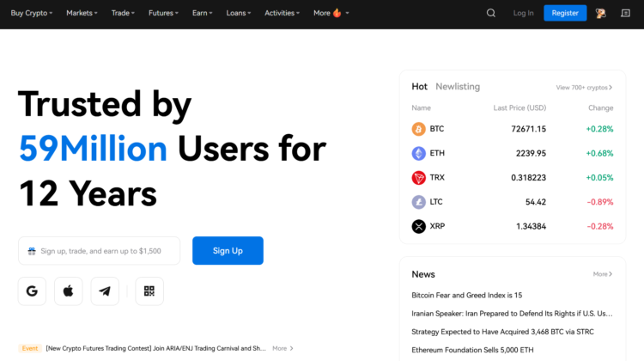Select the Hot tab
Image resolution: width=644 pixels, height=361 pixels.
tap(419, 87)
